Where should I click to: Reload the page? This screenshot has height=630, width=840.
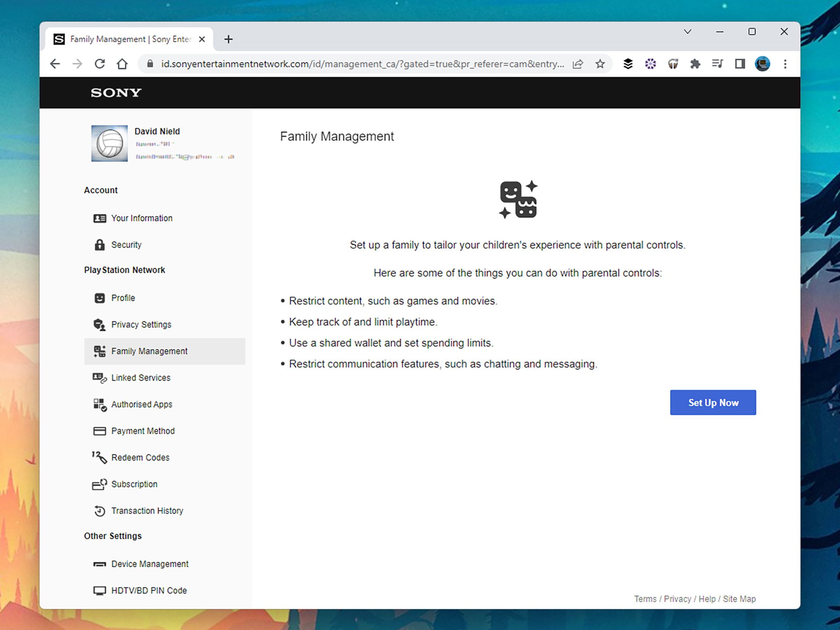(x=100, y=64)
